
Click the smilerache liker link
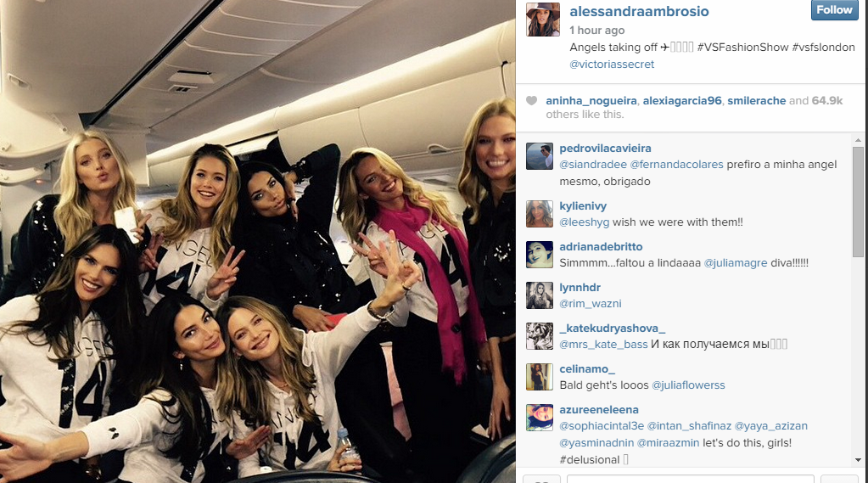756,101
